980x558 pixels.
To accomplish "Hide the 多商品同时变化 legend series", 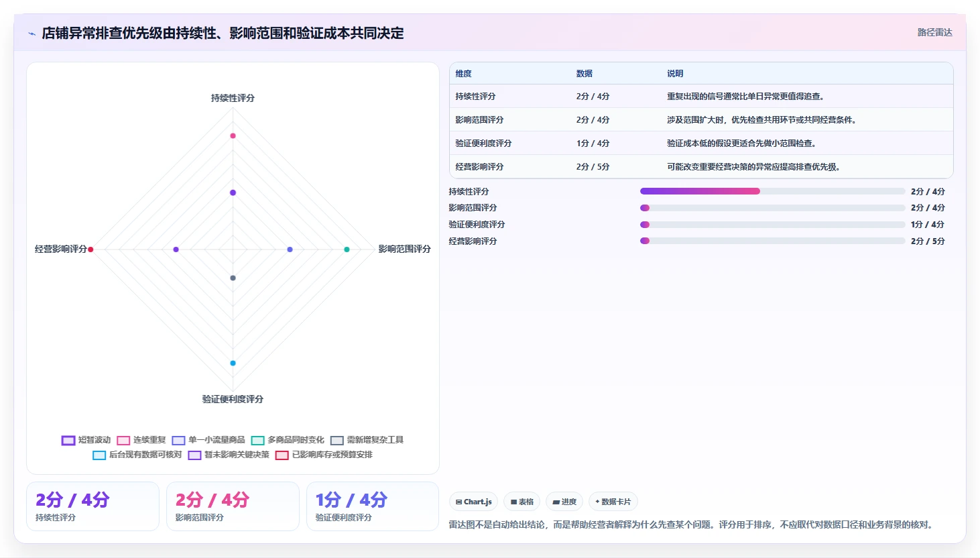I will pyautogui.click(x=288, y=440).
